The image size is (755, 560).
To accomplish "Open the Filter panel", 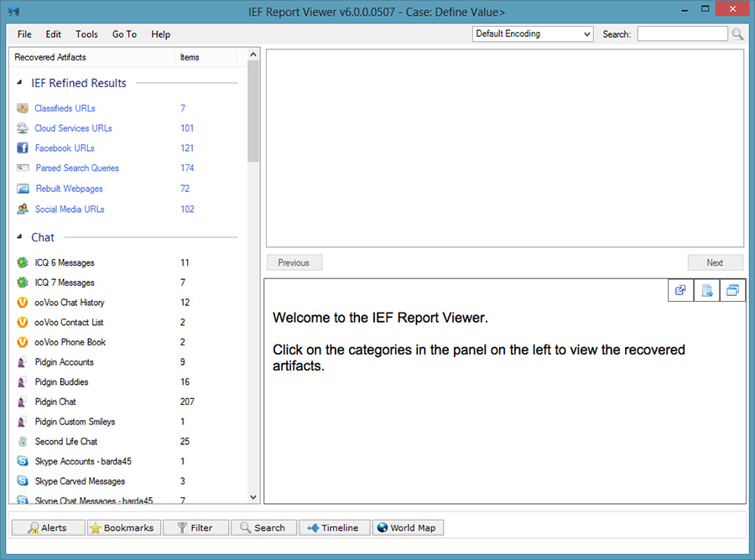I will [x=196, y=528].
